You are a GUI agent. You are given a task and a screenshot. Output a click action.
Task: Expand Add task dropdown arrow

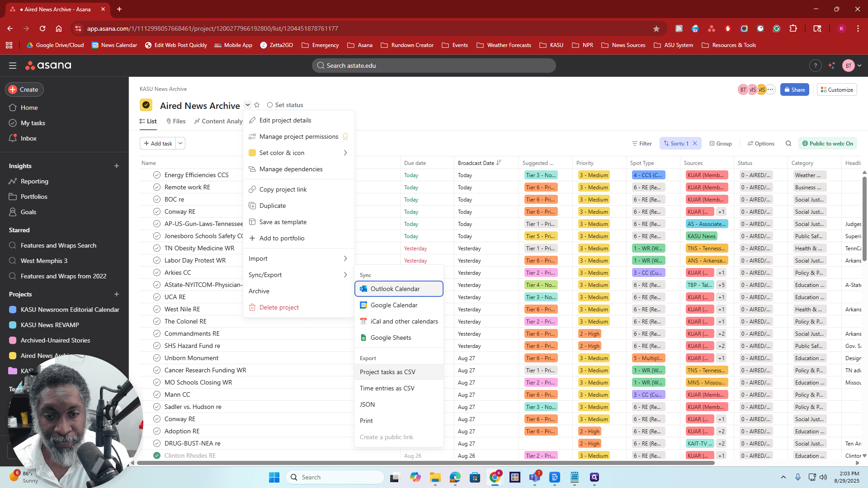(180, 143)
